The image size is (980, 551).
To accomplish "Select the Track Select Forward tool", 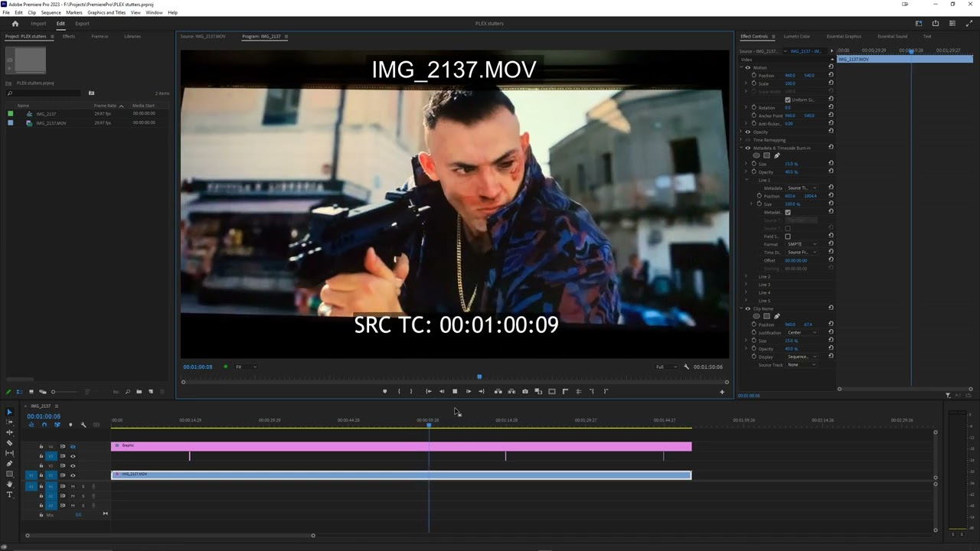I will pos(9,422).
